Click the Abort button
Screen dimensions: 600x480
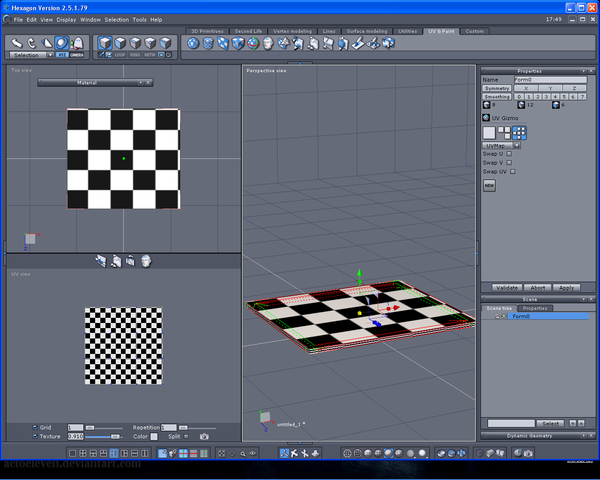538,287
